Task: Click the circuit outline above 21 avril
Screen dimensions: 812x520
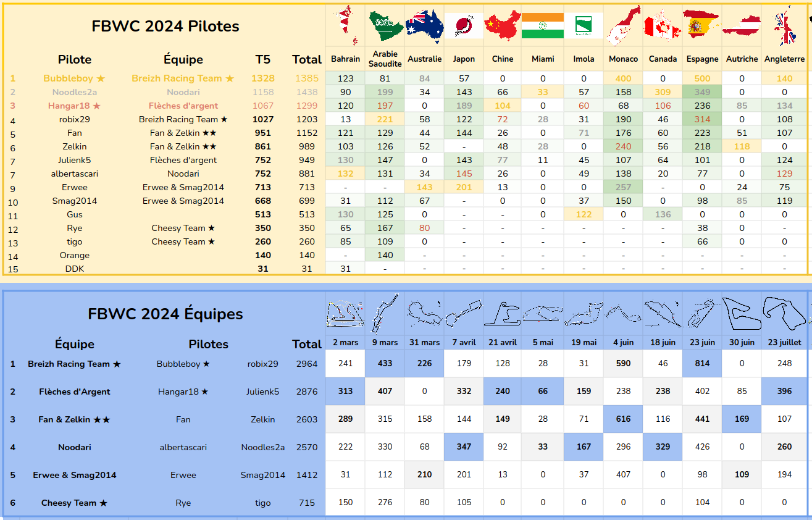Action: (x=503, y=314)
